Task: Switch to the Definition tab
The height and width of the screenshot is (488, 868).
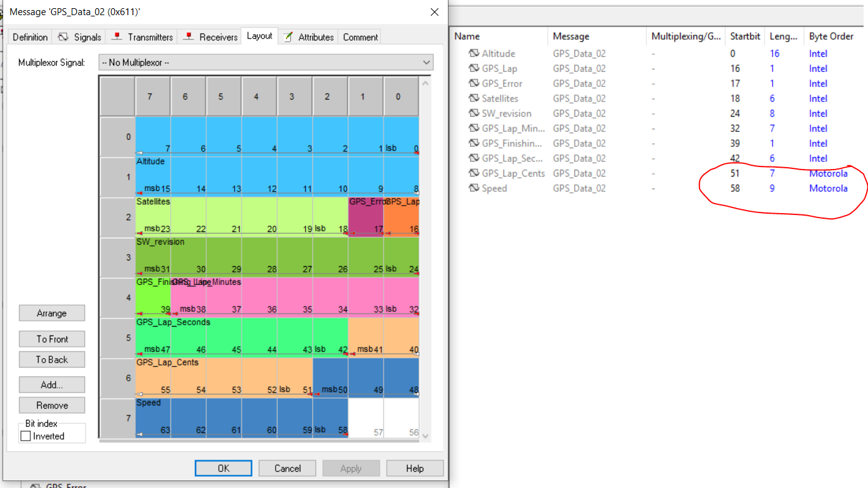Action: tap(29, 37)
